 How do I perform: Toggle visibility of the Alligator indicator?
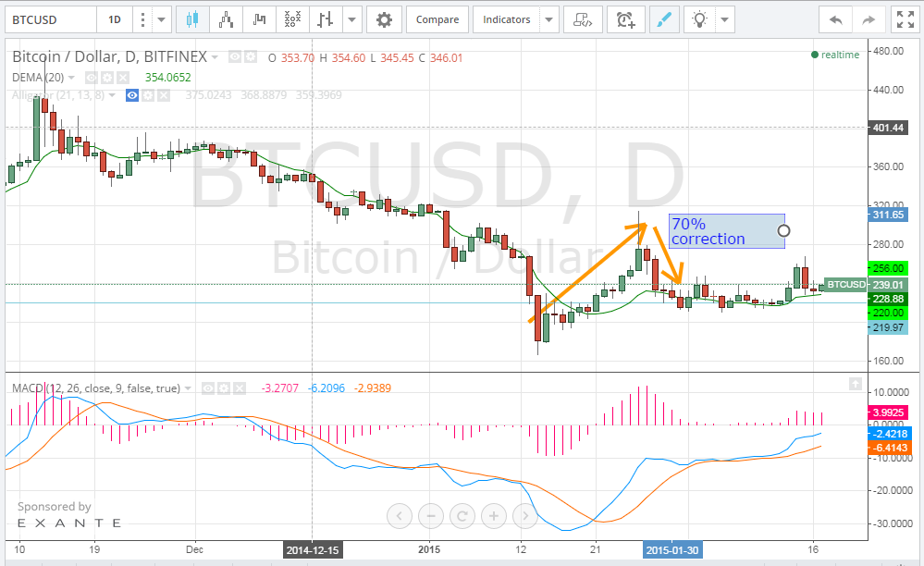pyautogui.click(x=132, y=95)
